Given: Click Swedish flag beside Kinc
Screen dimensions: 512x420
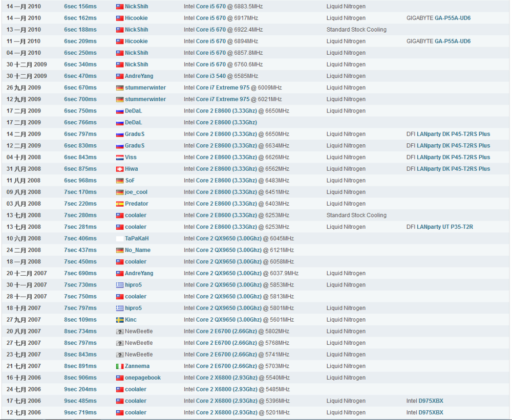Looking at the screenshot, I should 119,320.
